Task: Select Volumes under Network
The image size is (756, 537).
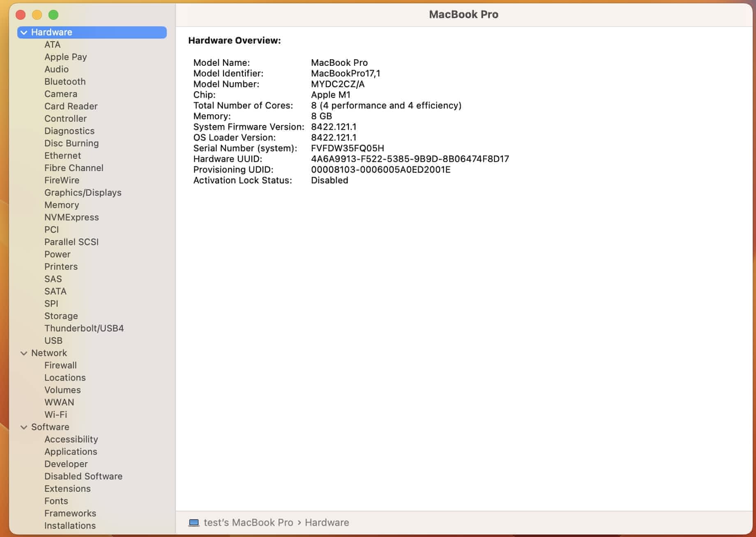Action: 62,390
